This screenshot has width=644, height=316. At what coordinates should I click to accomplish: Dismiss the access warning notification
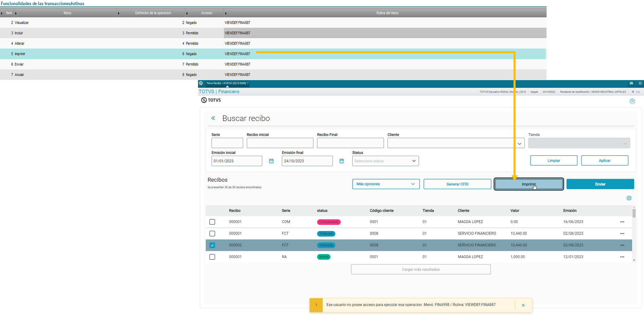pos(523,305)
